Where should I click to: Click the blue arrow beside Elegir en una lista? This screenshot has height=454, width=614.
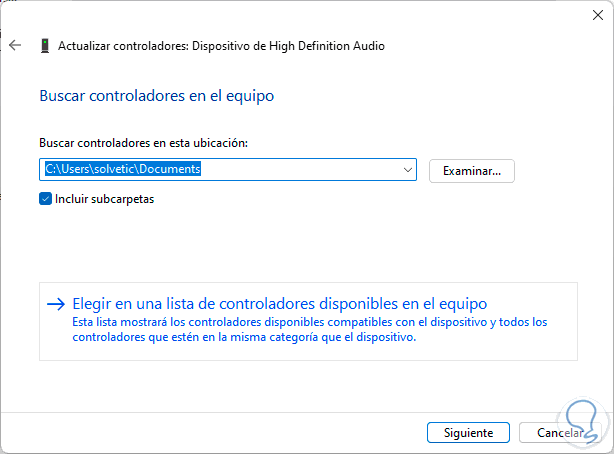tap(56, 304)
